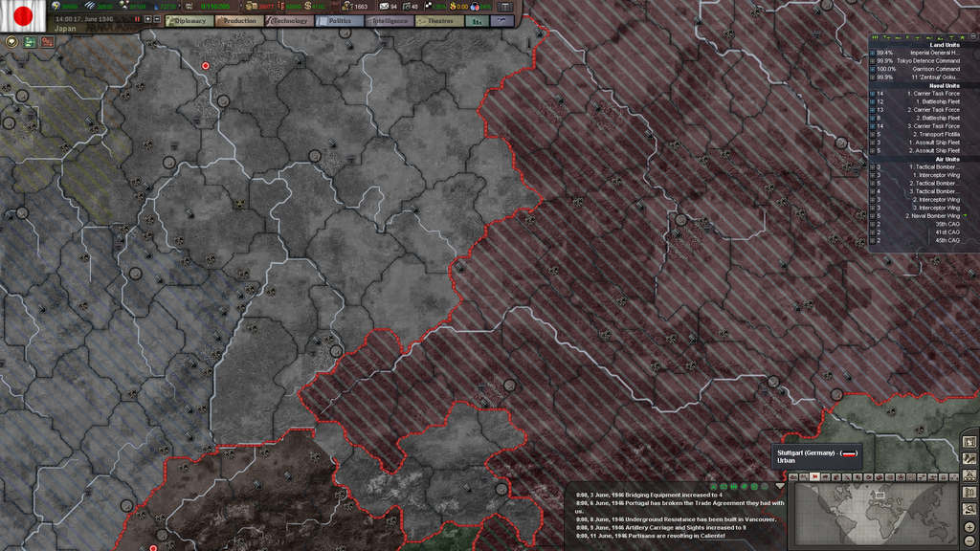980x551 pixels.
Task: Click the last purple tab after statistics
Action: point(501,21)
